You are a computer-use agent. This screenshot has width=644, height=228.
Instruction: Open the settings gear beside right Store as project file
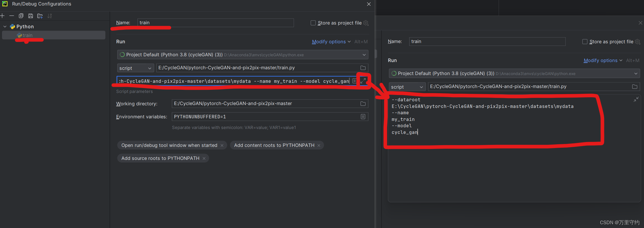tap(637, 42)
